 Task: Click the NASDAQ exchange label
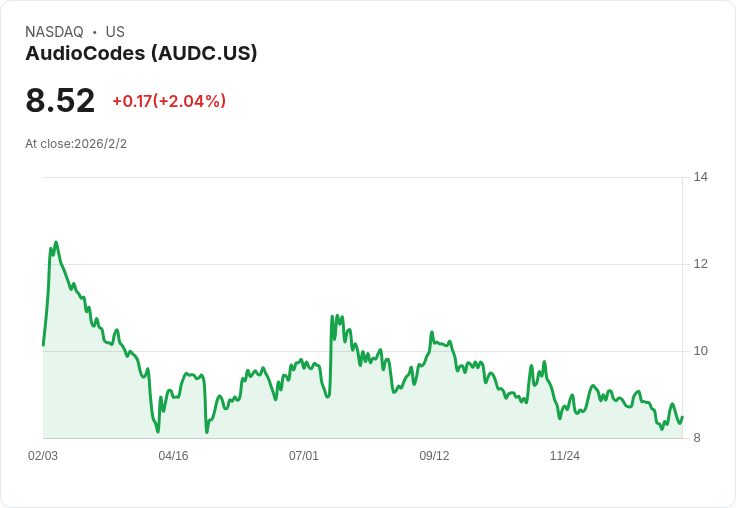point(54,32)
